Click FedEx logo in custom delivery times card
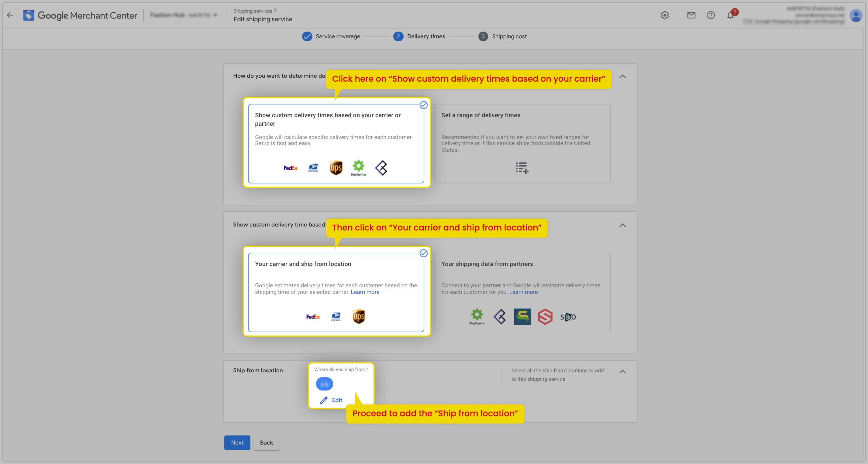 [290, 168]
